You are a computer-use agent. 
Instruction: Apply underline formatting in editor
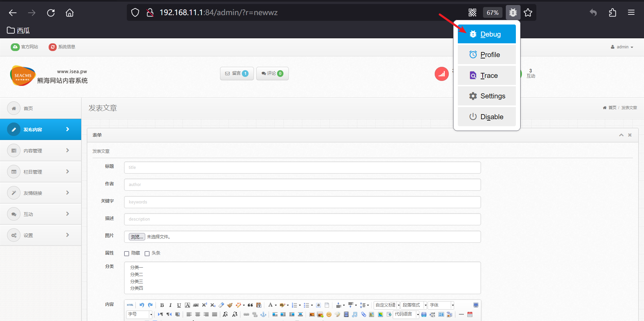click(179, 305)
